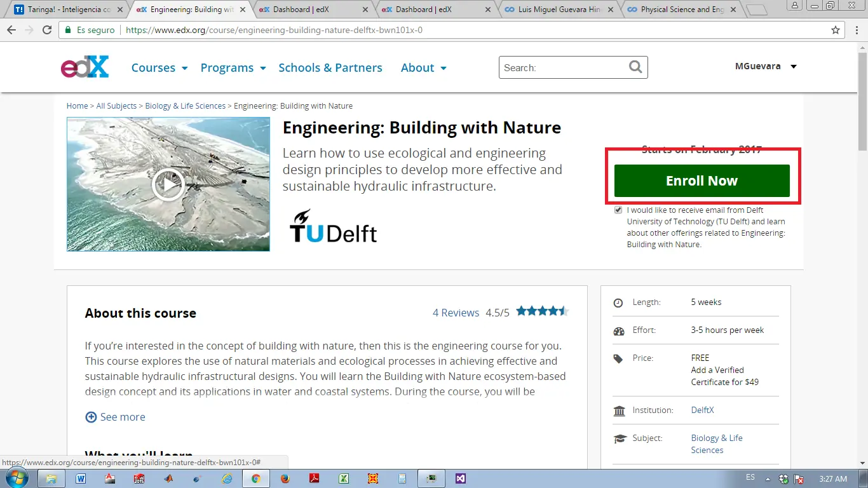Open Firefox from the taskbar
The image size is (868, 488).
tap(285, 478)
